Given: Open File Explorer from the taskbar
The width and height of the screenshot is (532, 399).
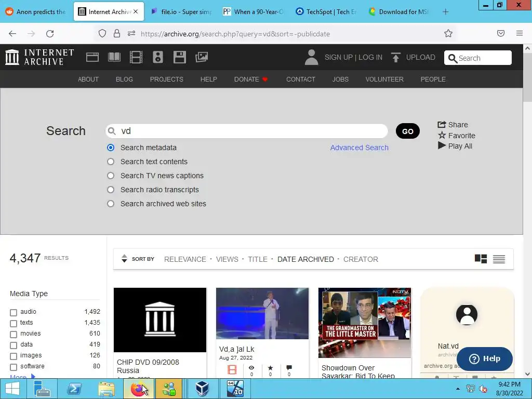Looking at the screenshot, I should tap(107, 389).
